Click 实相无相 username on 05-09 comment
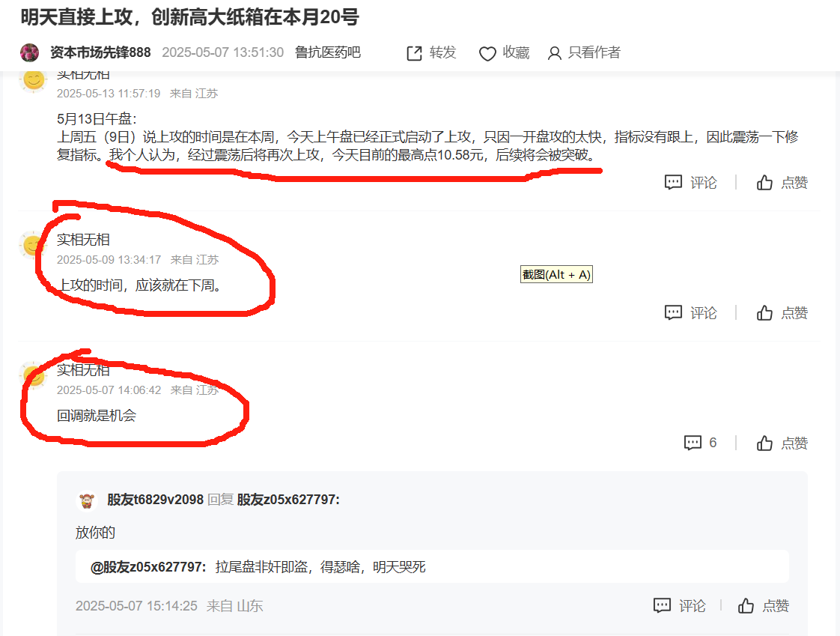 click(83, 240)
